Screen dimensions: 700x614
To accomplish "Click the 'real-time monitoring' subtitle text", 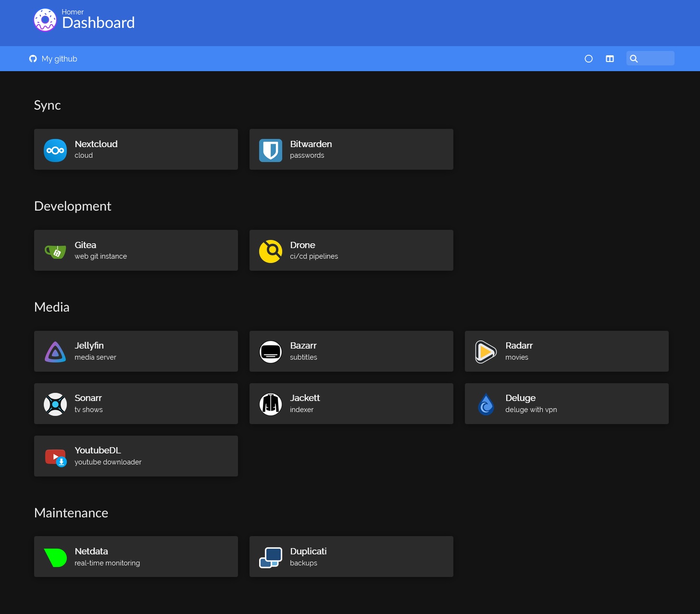I will pyautogui.click(x=107, y=563).
